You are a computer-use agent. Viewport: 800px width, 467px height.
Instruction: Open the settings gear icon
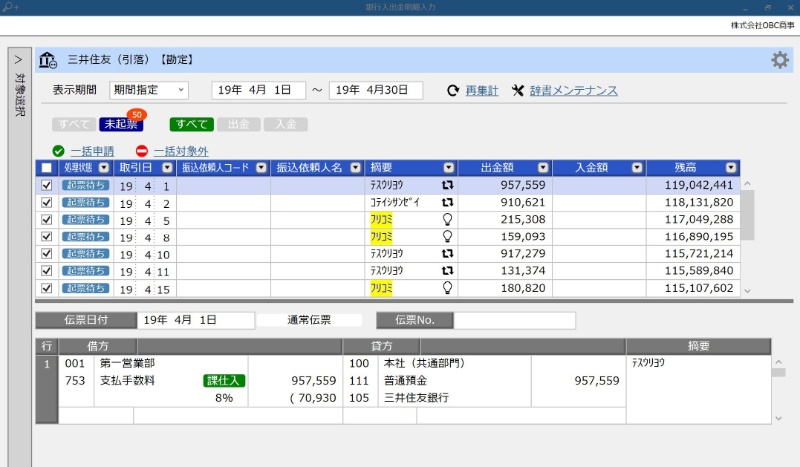780,60
